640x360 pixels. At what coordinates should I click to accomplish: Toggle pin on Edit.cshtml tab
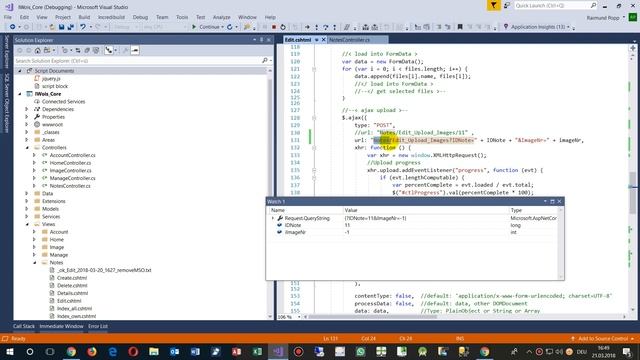(316, 40)
